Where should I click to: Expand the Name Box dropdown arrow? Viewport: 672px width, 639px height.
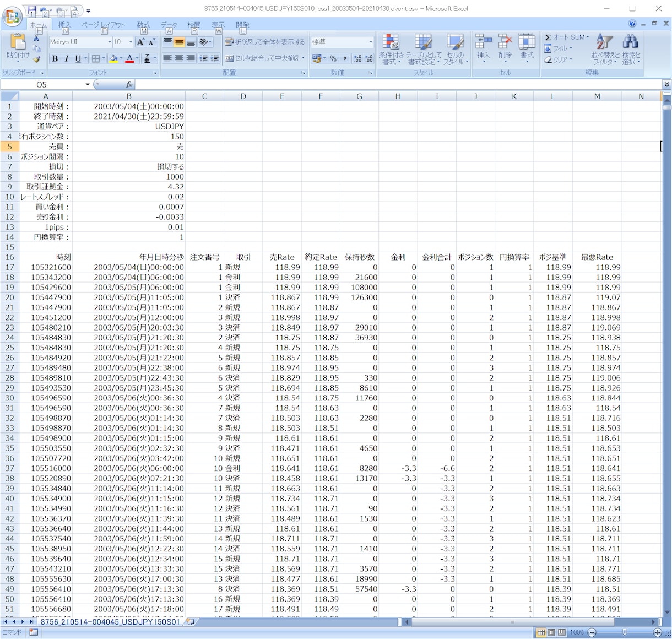88,84
